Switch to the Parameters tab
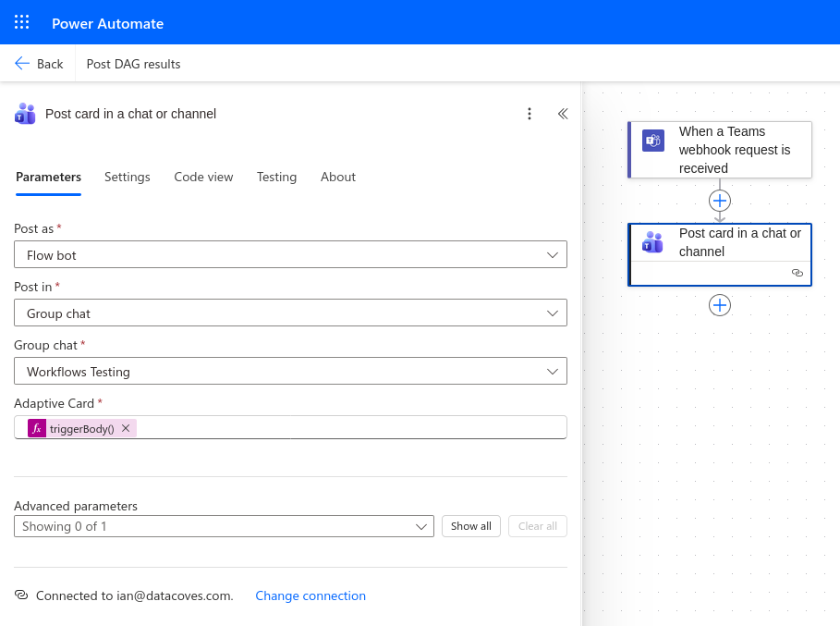840x626 pixels. click(x=49, y=177)
